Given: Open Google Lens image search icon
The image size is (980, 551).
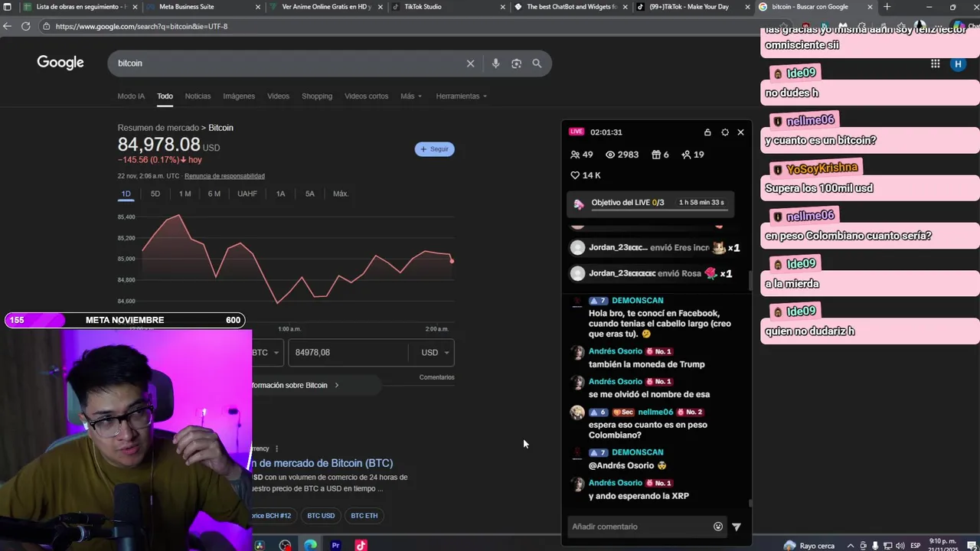Looking at the screenshot, I should point(516,64).
